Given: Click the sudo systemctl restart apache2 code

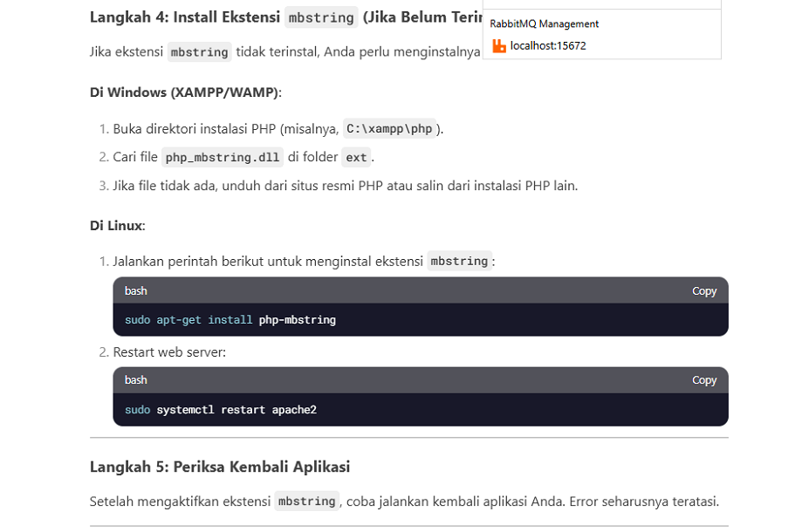Looking at the screenshot, I should 221,409.
